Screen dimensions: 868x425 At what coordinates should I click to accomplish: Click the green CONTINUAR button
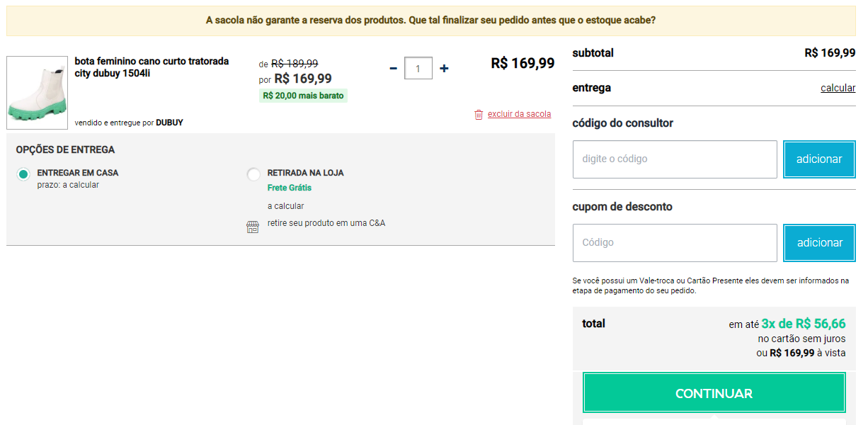point(714,393)
